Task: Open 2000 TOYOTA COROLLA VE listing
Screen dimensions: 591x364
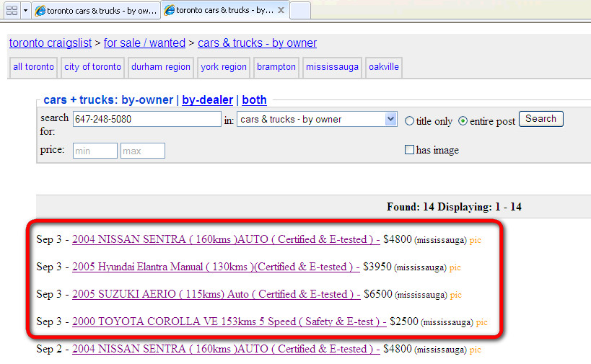Action: 229,322
